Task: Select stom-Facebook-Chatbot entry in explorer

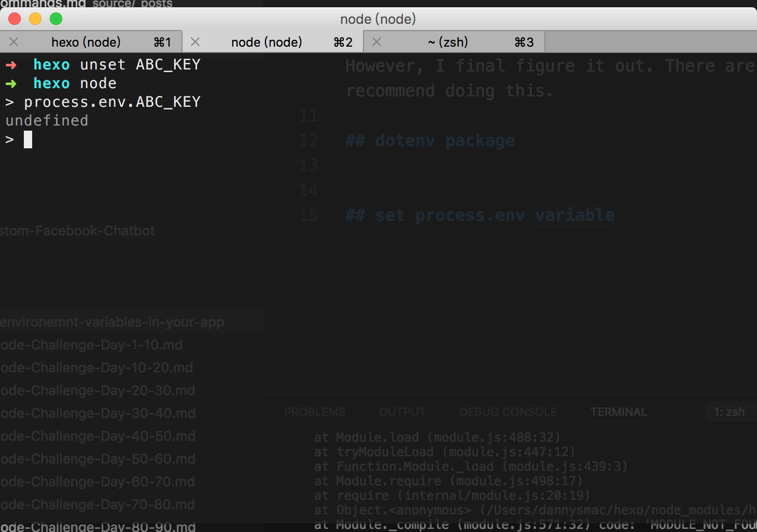Action: coord(77,231)
